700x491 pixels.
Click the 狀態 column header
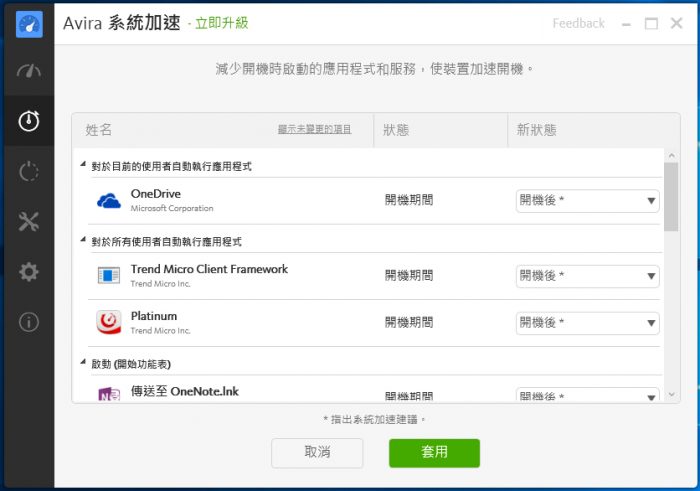pyautogui.click(x=396, y=130)
